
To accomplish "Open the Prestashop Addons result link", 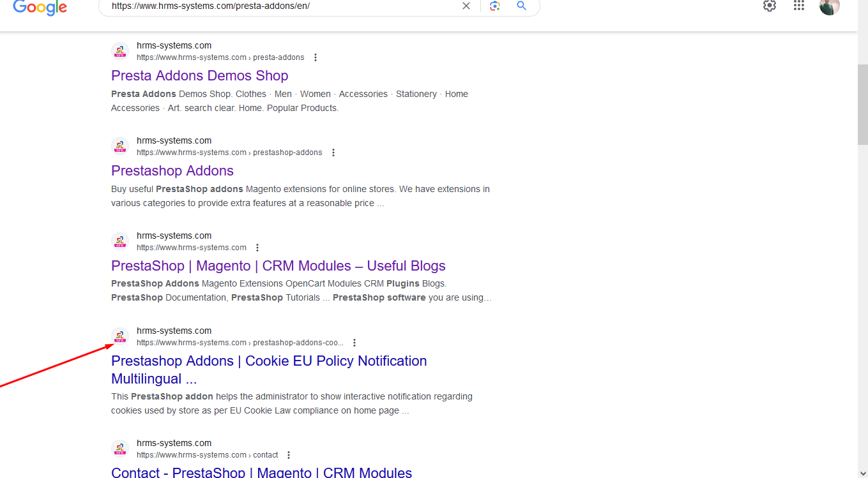I will [172, 170].
